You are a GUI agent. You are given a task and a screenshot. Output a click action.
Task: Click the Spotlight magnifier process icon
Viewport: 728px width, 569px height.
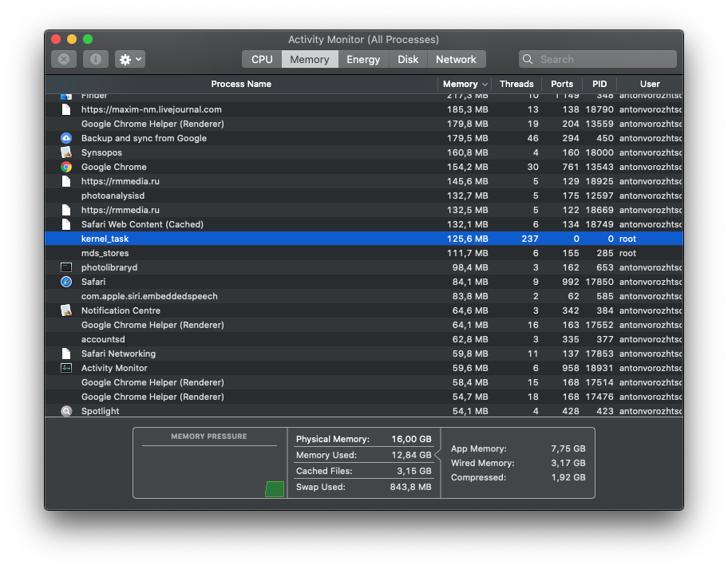click(66, 411)
